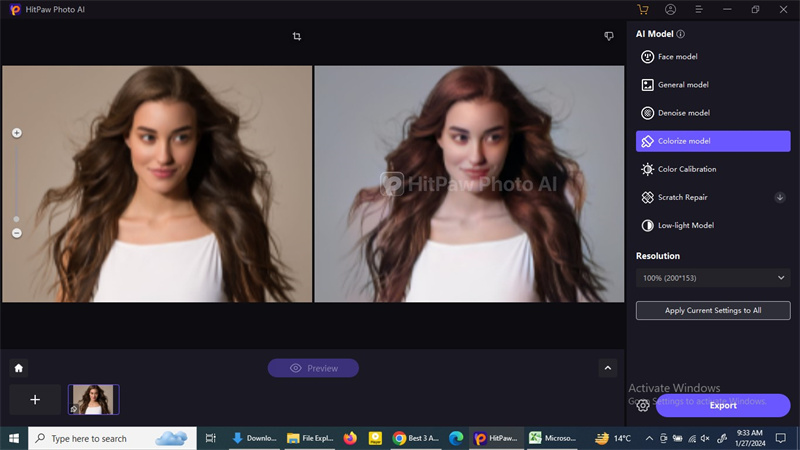Open the user account icon

click(x=670, y=9)
